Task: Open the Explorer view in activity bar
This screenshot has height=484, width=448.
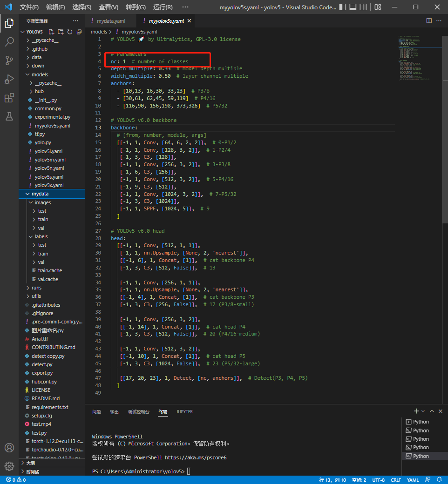Action: tap(9, 23)
